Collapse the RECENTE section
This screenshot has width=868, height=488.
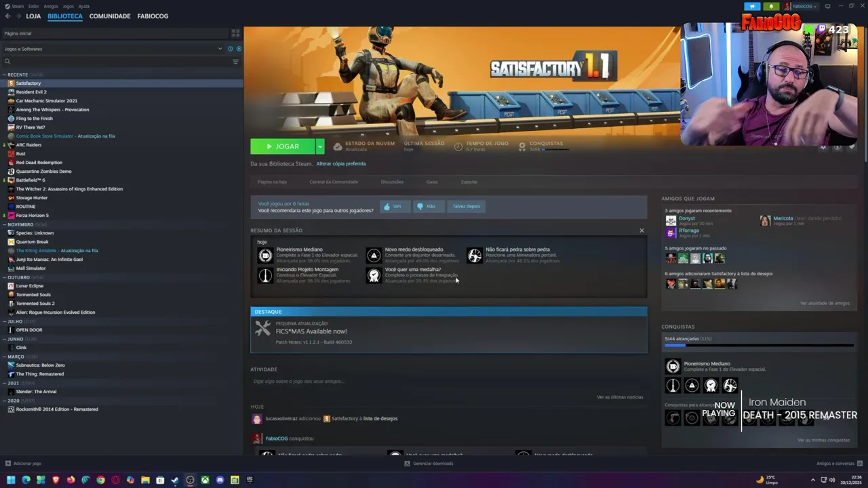coord(4,75)
